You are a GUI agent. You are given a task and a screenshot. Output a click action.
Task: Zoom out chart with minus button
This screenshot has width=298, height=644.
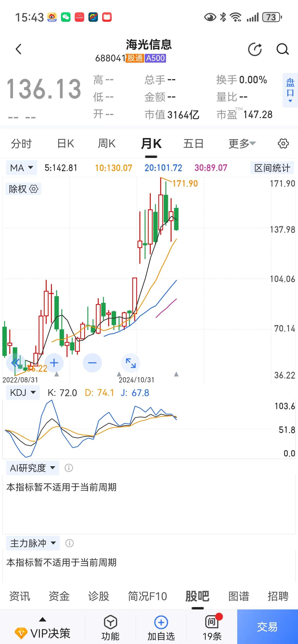point(92,363)
